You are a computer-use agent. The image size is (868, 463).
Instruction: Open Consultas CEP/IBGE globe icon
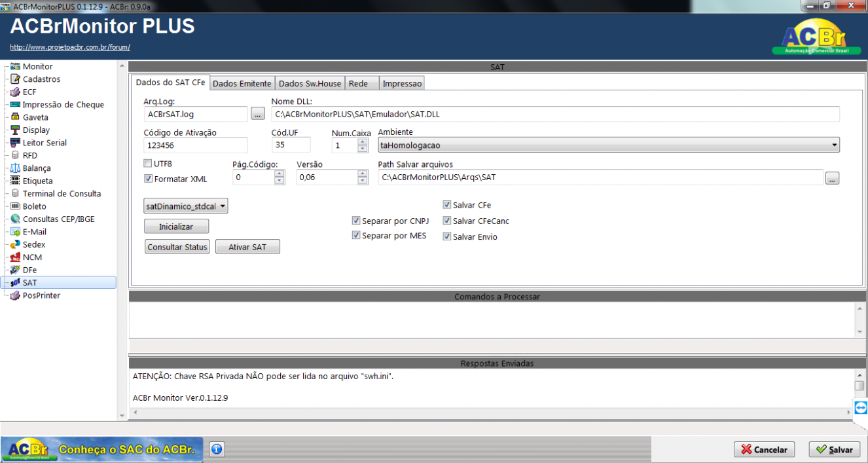(x=15, y=219)
